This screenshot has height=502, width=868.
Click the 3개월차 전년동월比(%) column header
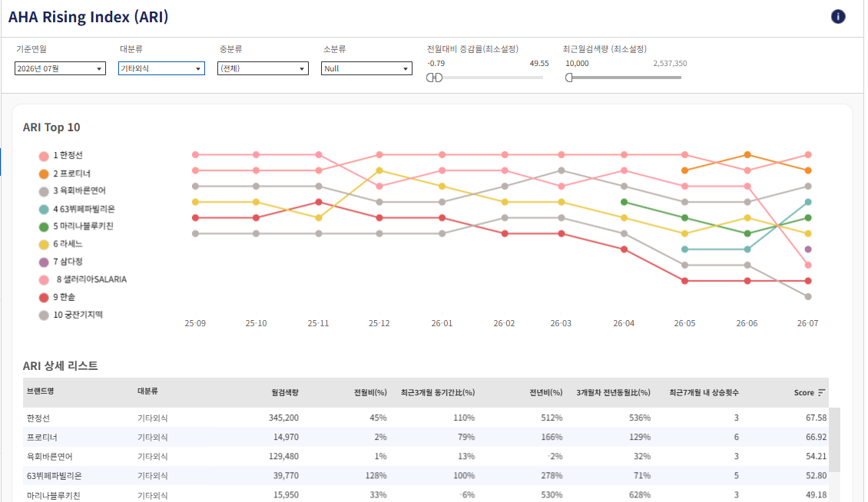point(613,392)
